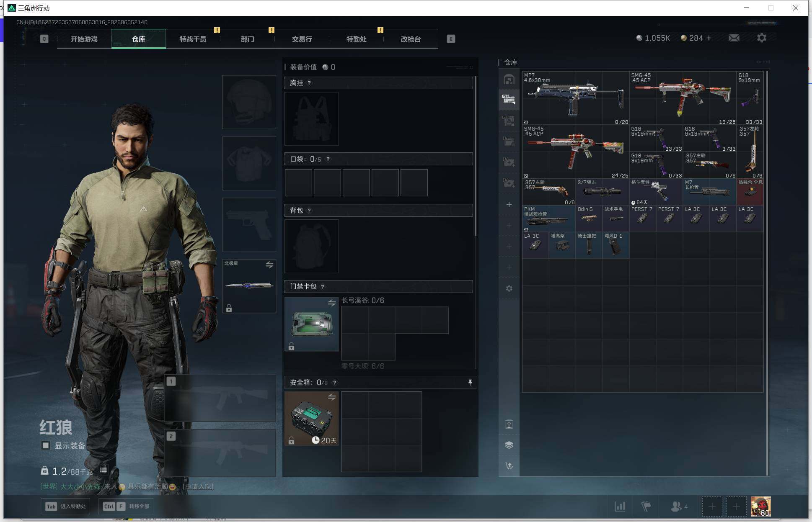The image size is (812, 522).
Task: Select the SMG-45 with 19/25 ammo
Action: pyautogui.click(x=683, y=98)
